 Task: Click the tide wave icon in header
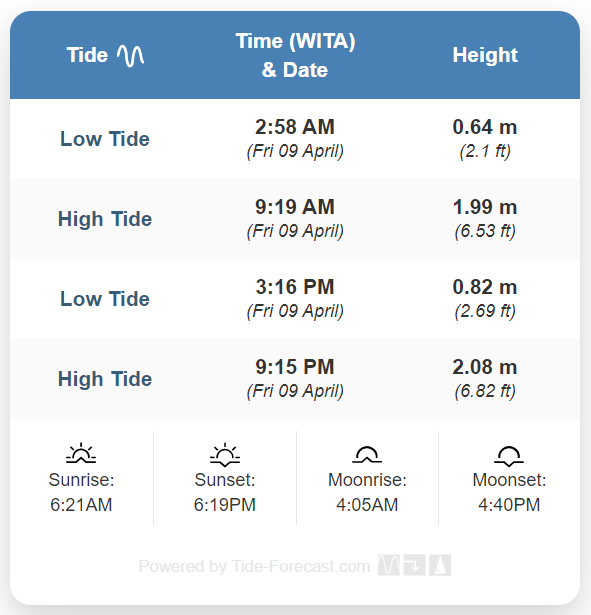pyautogui.click(x=131, y=55)
